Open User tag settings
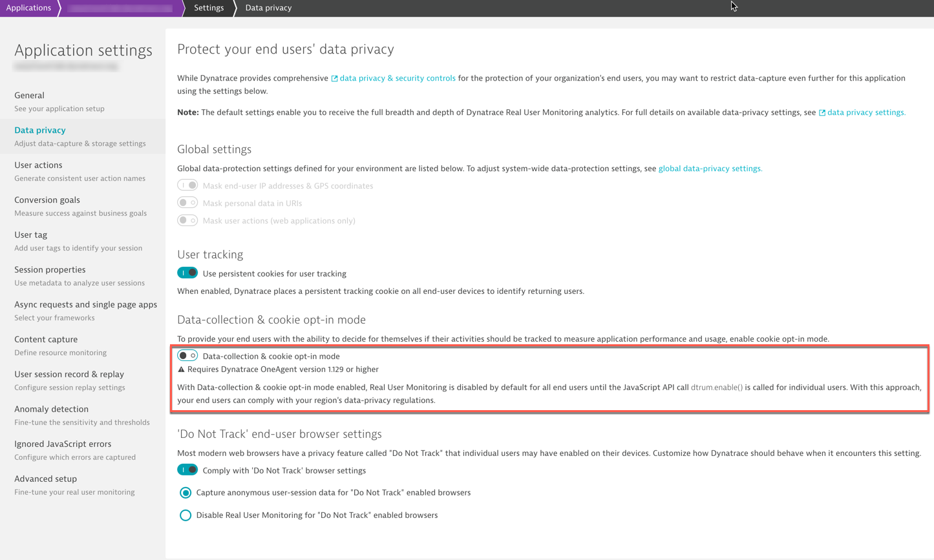Viewport: 934px width, 560px height. (83, 241)
